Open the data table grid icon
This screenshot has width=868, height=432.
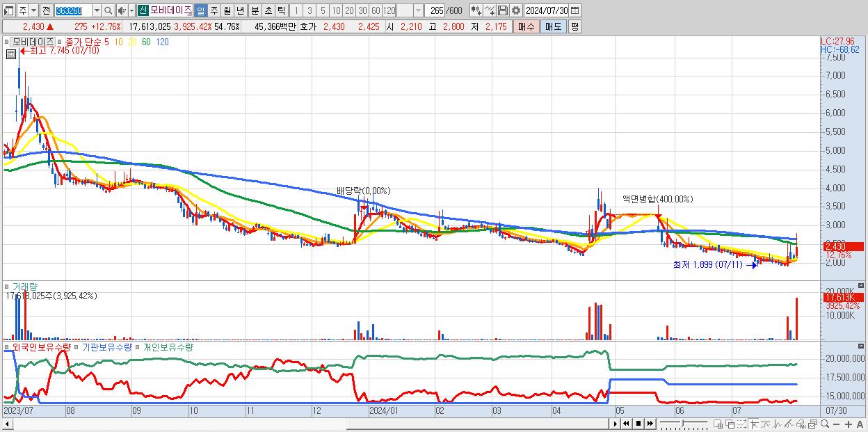coord(11,54)
